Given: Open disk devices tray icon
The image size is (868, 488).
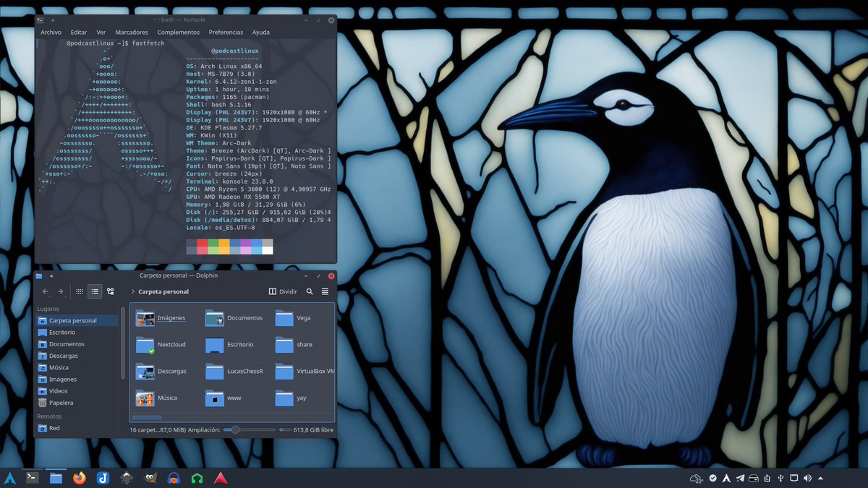Looking at the screenshot, I should (753, 478).
